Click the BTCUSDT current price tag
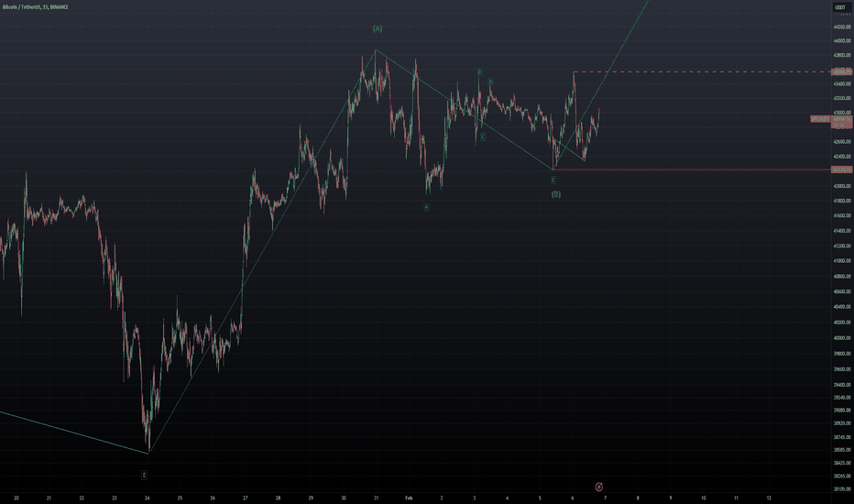Image resolution: width=854 pixels, height=504 pixels. tap(820, 119)
